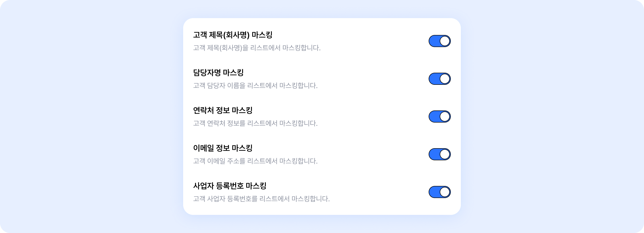Select the 사업자 등록번호 마스킹 title
This screenshot has width=644, height=233.
230,186
